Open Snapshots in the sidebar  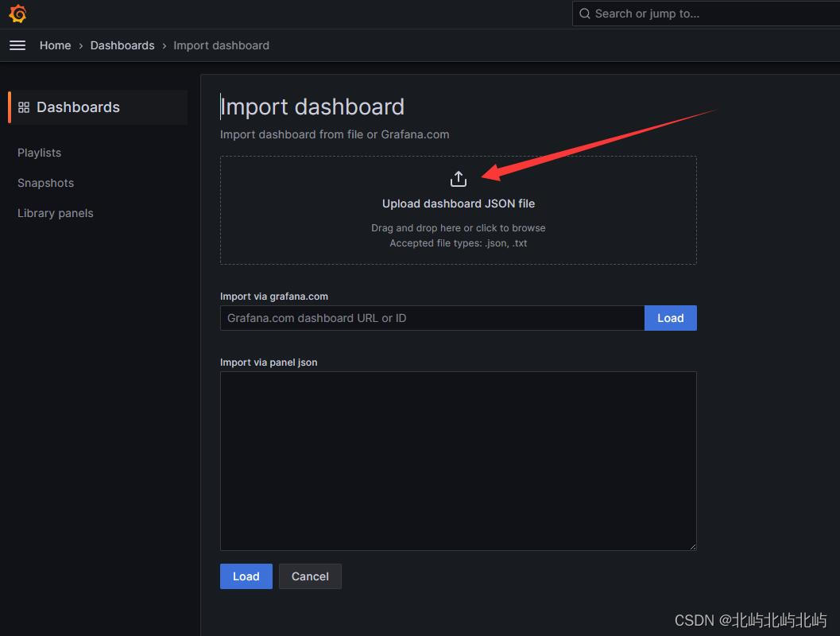(45, 183)
